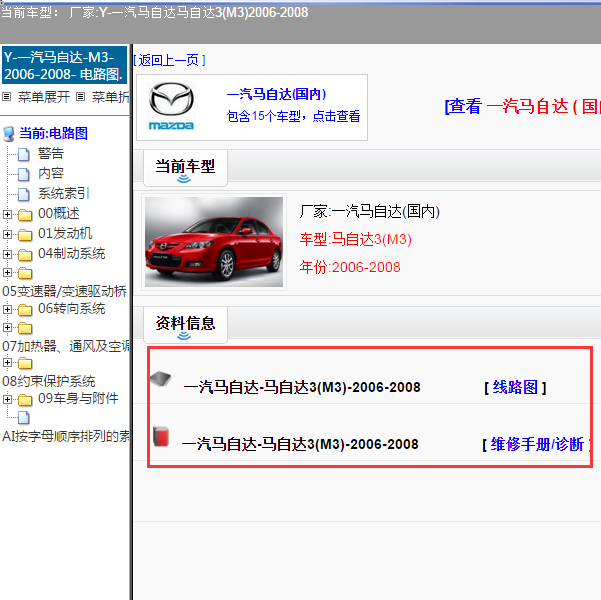Select the 05变速器/变速驱动桥 label
The image size is (601, 600).
coord(64,291)
